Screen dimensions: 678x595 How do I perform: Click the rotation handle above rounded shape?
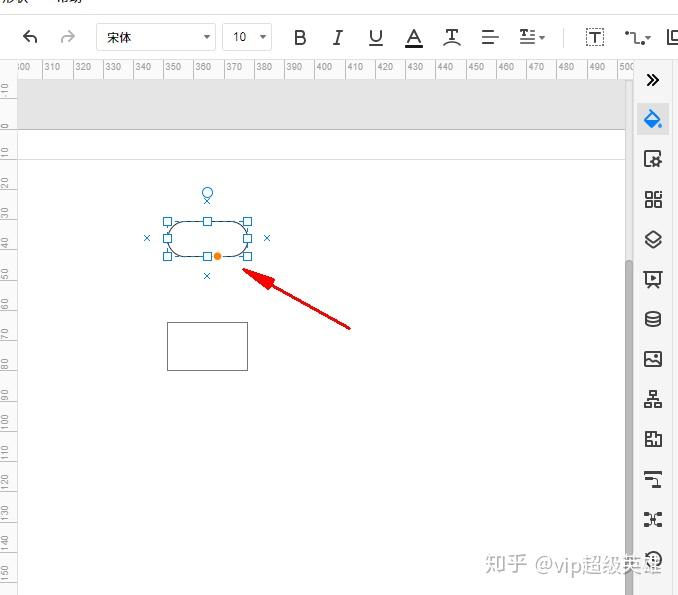208,192
